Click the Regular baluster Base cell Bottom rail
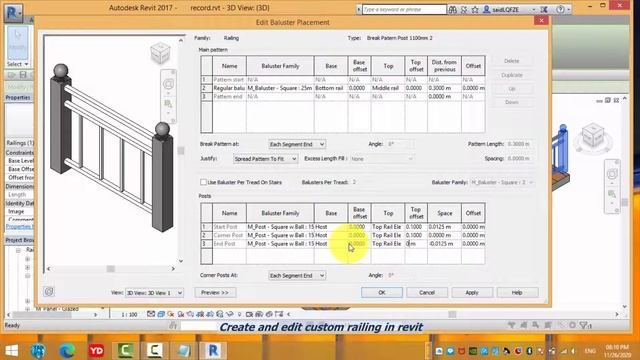This screenshot has height=360, width=640. click(x=331, y=88)
